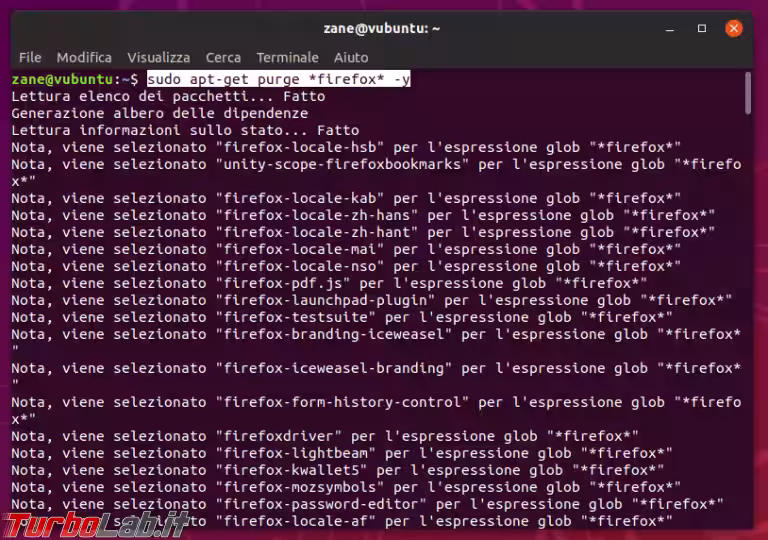Minimize the terminal window
The width and height of the screenshot is (768, 540).
670,29
